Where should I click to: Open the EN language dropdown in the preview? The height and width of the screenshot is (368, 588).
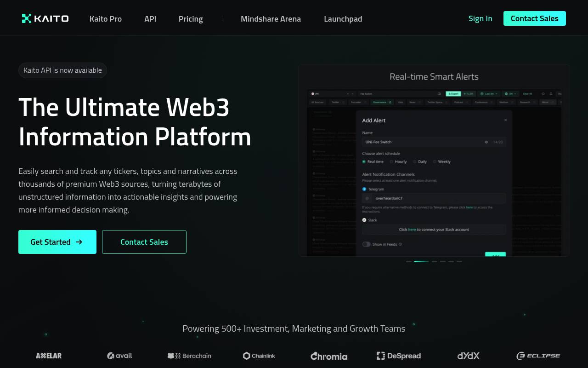point(510,94)
